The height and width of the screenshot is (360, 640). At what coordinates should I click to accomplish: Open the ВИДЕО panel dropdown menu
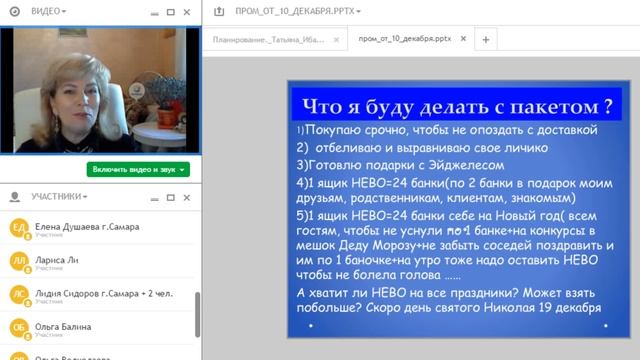coord(49,11)
